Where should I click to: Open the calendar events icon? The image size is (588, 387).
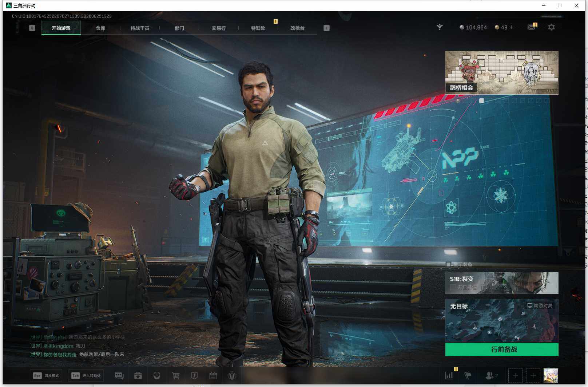coord(213,375)
